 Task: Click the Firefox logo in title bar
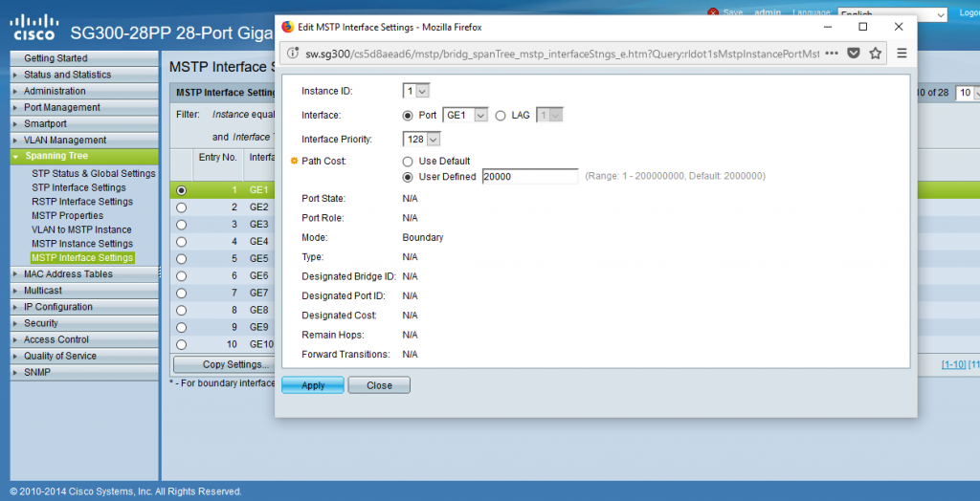287,27
